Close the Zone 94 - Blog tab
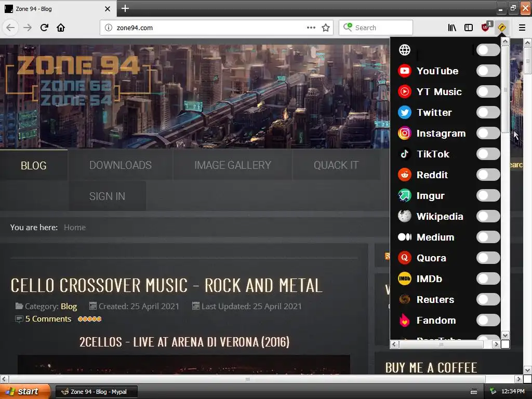 coord(107,8)
